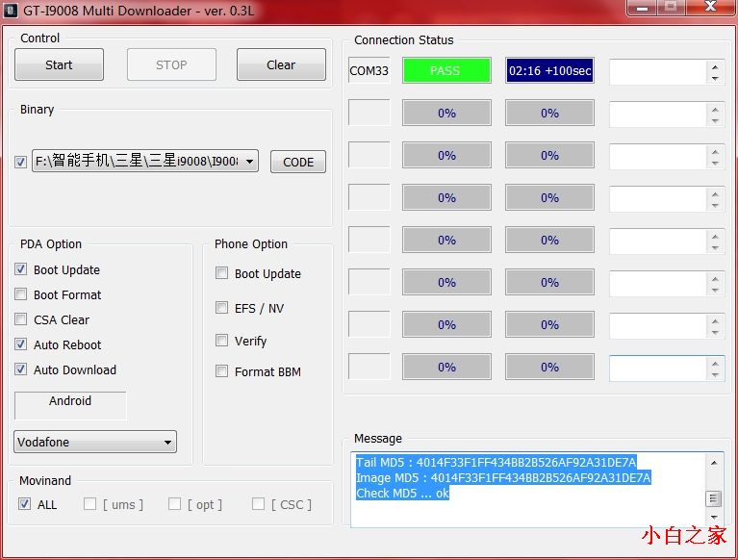Click up arrow of second row spinner
Viewport: 738px width, 560px height.
point(715,109)
